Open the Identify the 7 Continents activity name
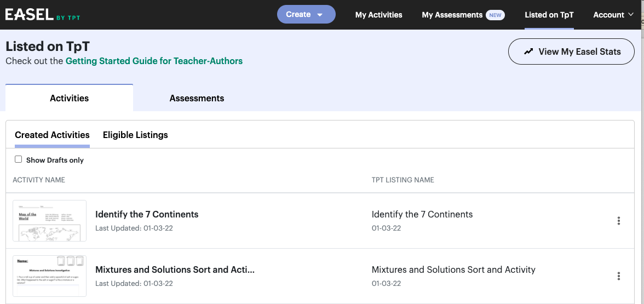The width and height of the screenshot is (644, 304). point(147,214)
